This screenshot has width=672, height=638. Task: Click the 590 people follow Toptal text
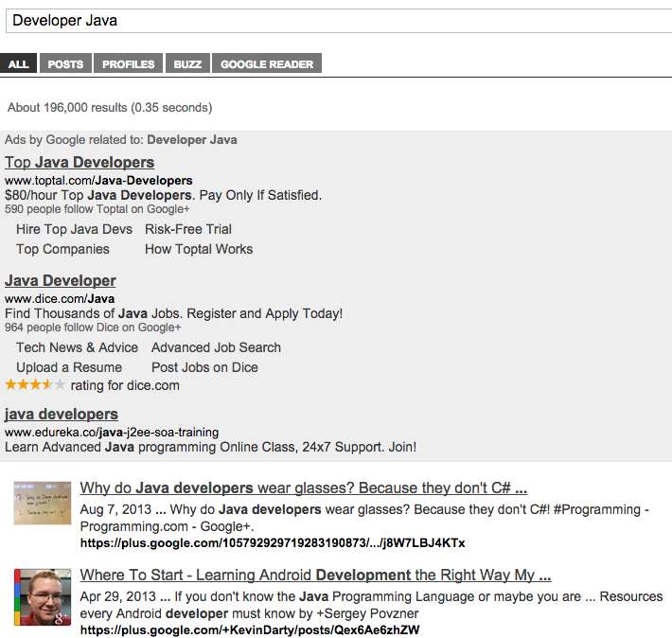[x=97, y=209]
